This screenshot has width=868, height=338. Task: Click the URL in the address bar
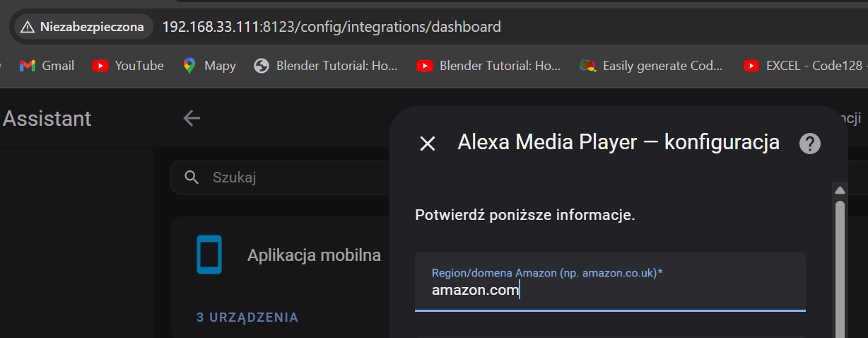pyautogui.click(x=332, y=27)
